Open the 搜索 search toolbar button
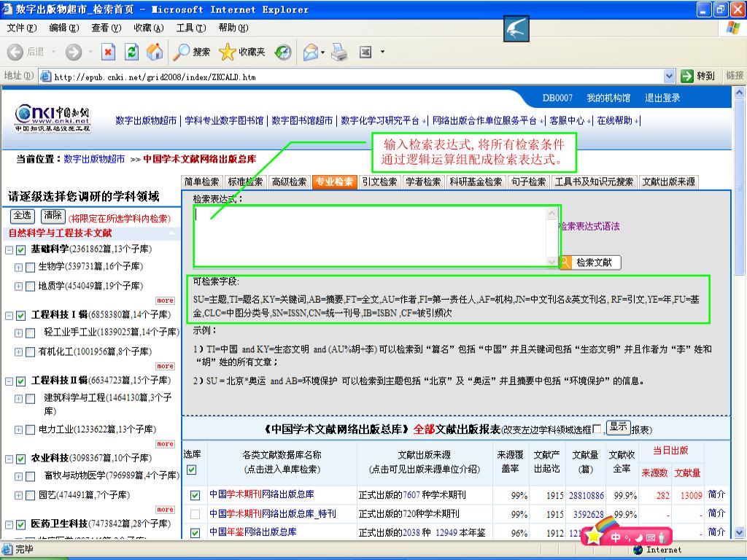The width and height of the screenshot is (747, 560). pos(191,52)
